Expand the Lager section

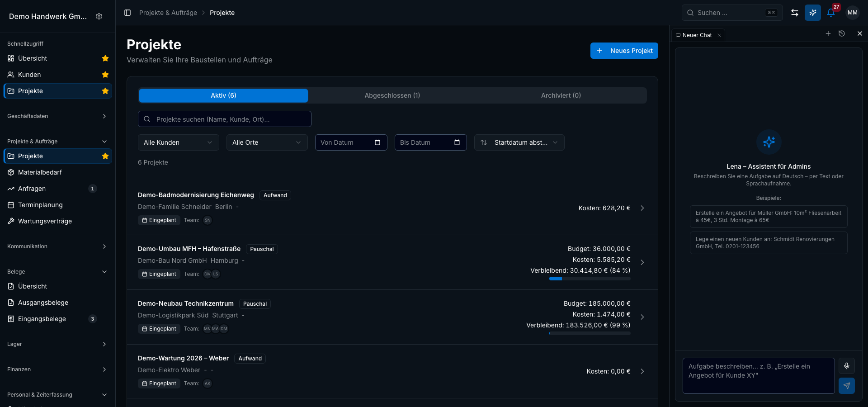click(58, 344)
